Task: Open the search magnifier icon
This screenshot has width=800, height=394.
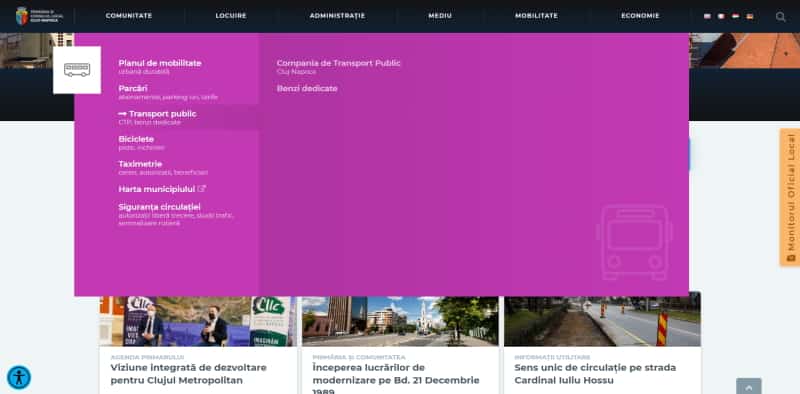Action: [x=780, y=16]
